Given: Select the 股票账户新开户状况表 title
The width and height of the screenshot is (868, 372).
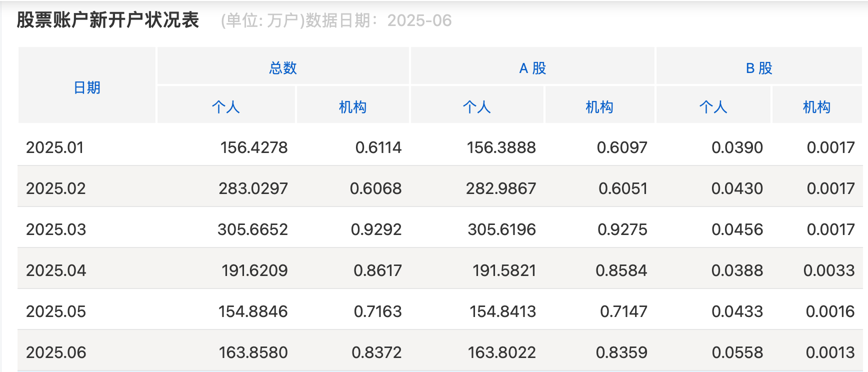Looking at the screenshot, I should 108,20.
